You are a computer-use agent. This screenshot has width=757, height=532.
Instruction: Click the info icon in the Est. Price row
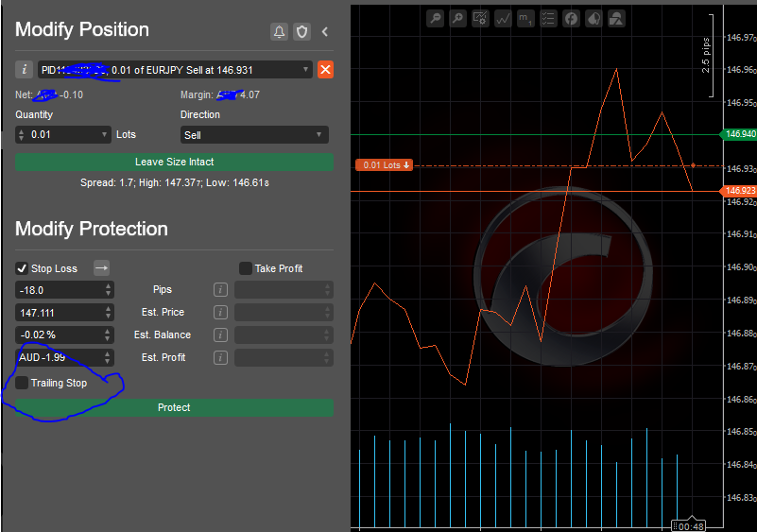point(220,313)
